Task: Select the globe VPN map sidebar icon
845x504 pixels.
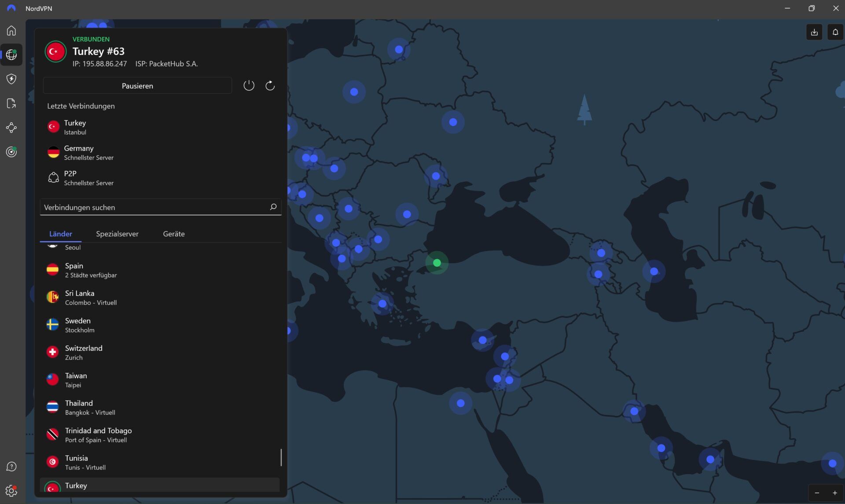Action: pyautogui.click(x=11, y=55)
